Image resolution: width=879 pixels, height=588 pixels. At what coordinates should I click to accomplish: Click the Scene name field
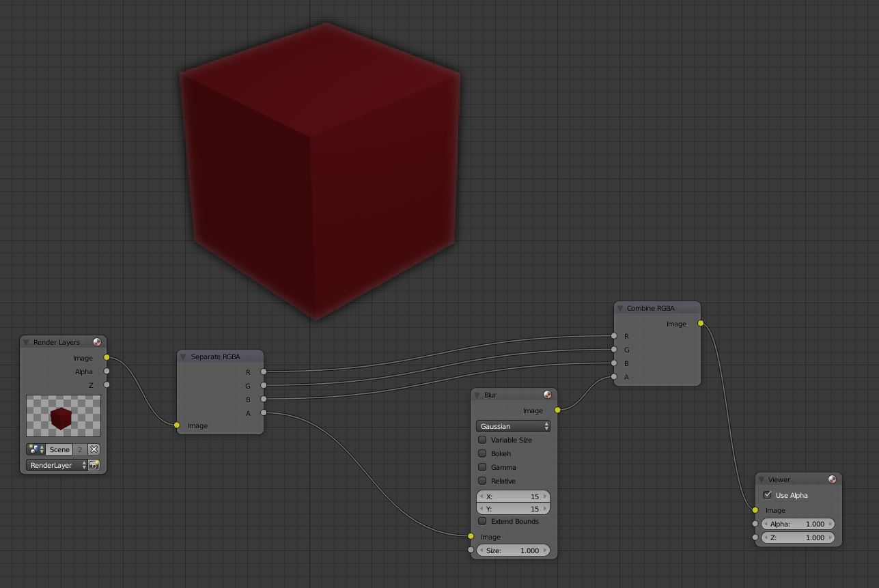59,449
